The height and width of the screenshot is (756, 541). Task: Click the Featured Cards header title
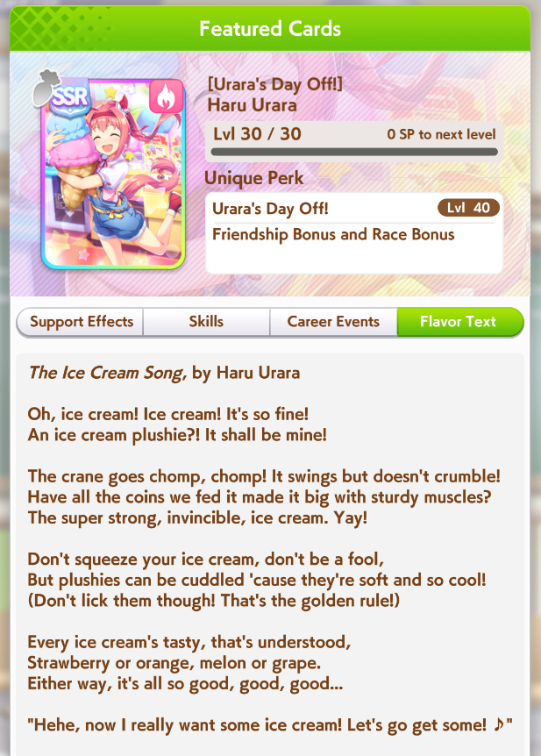click(270, 29)
